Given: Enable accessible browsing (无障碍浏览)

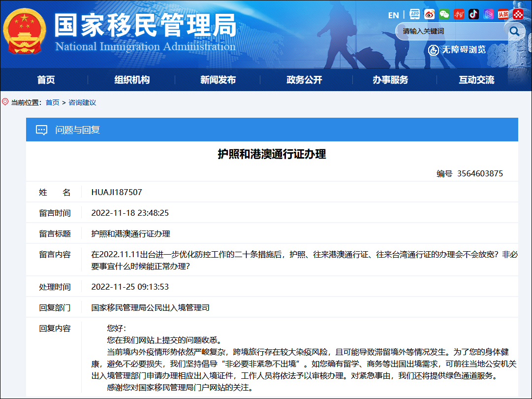Looking at the screenshot, I should click(x=457, y=50).
